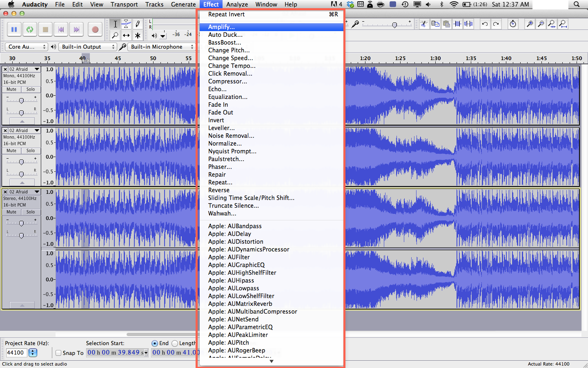This screenshot has width=588, height=368.
Task: Click stereo track's pan slider
Action: point(21,235)
